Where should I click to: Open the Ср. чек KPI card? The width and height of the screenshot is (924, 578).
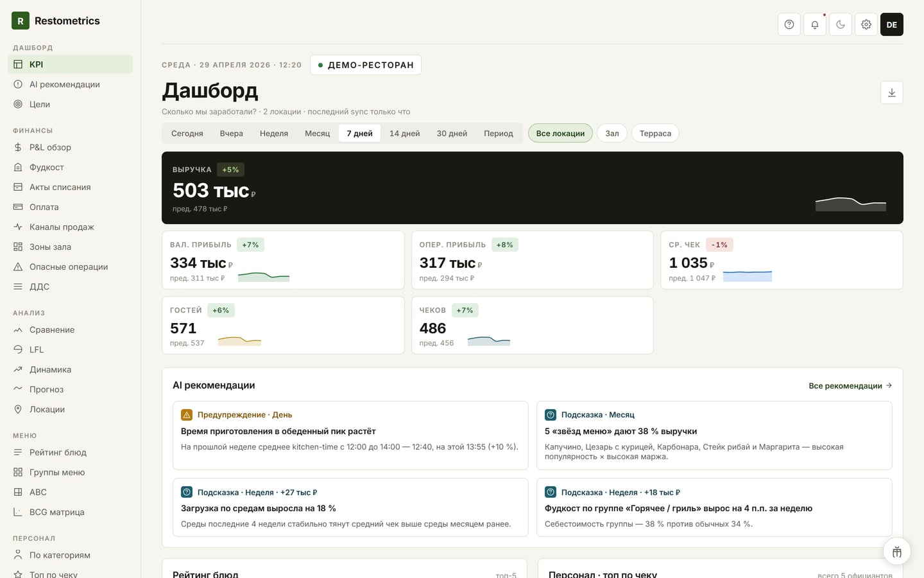782,260
